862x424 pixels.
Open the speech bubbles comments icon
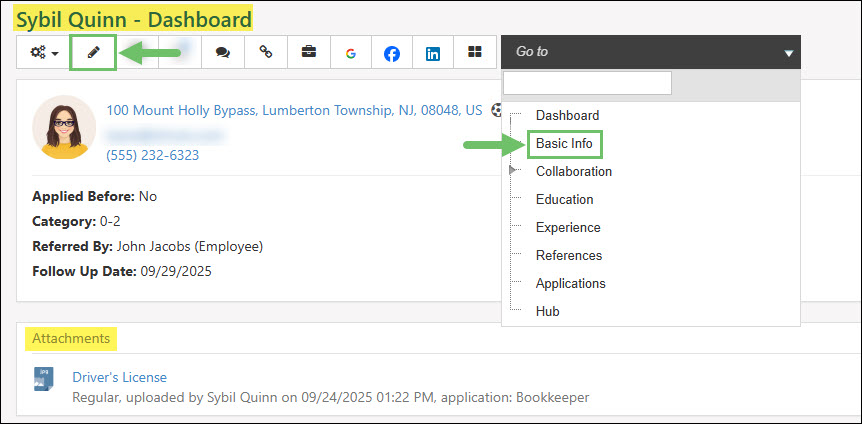click(223, 53)
